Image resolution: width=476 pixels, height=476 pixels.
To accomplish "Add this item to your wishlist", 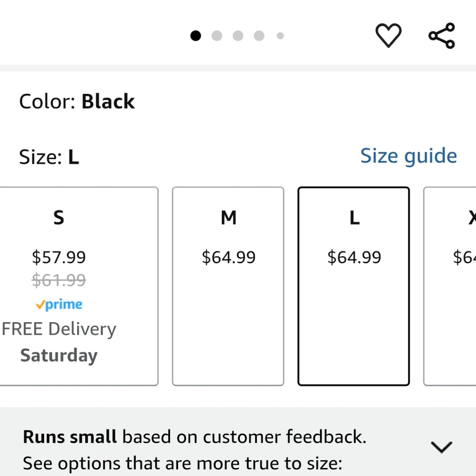I will coord(389,35).
